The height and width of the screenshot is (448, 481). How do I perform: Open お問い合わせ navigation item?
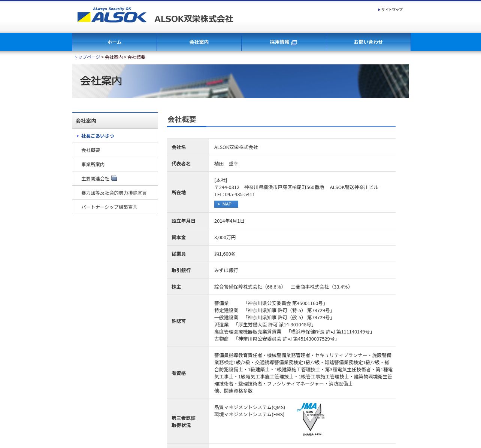point(368,42)
